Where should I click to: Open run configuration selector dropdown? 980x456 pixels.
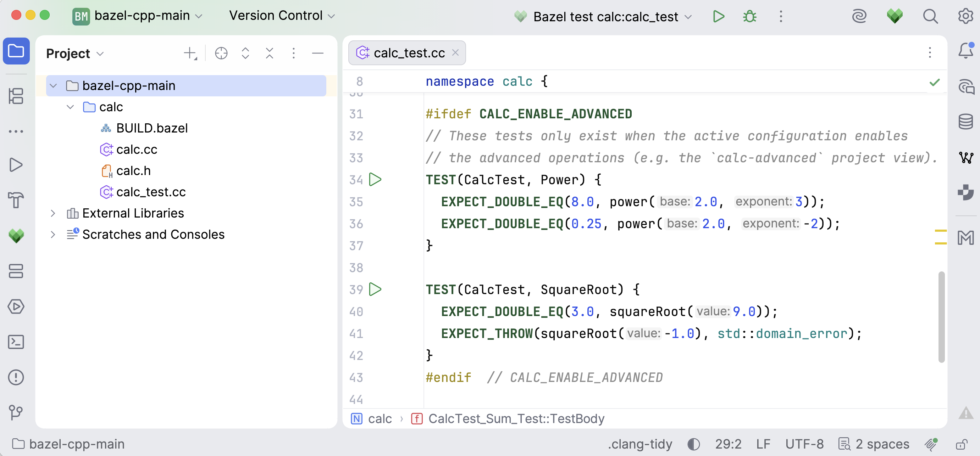tap(603, 16)
